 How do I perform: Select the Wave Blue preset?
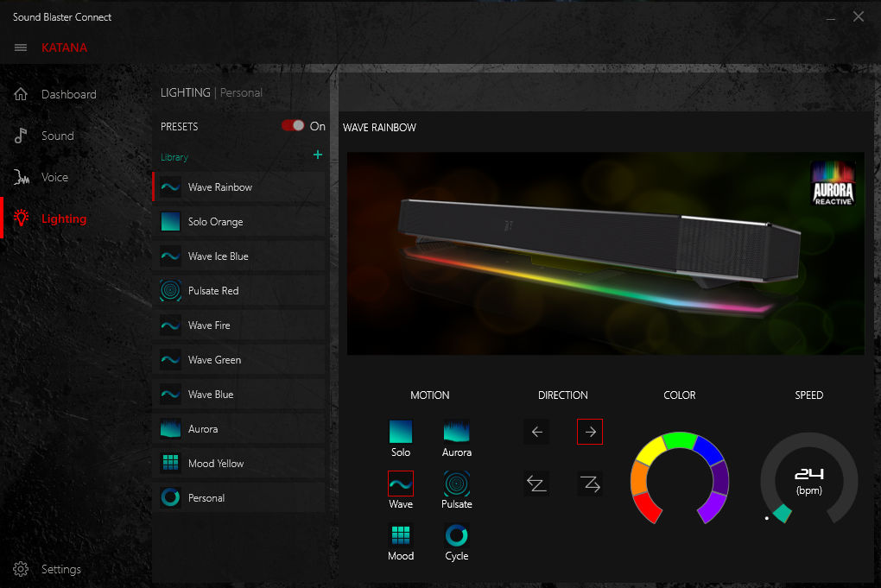(x=239, y=395)
